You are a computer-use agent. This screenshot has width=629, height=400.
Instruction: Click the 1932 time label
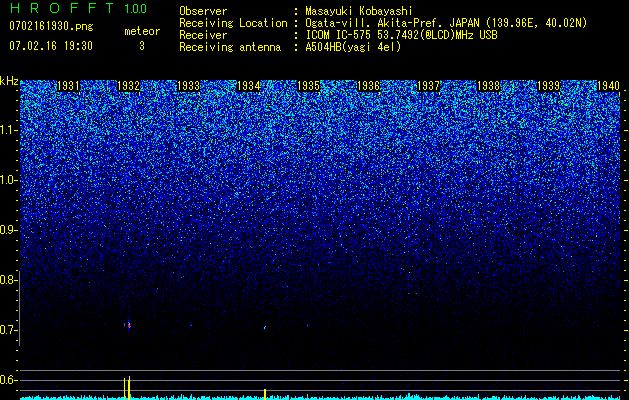click(x=128, y=86)
